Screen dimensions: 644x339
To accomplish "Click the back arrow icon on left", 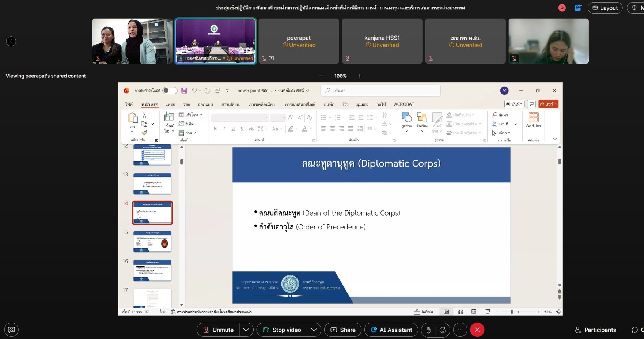I will 11,41.
